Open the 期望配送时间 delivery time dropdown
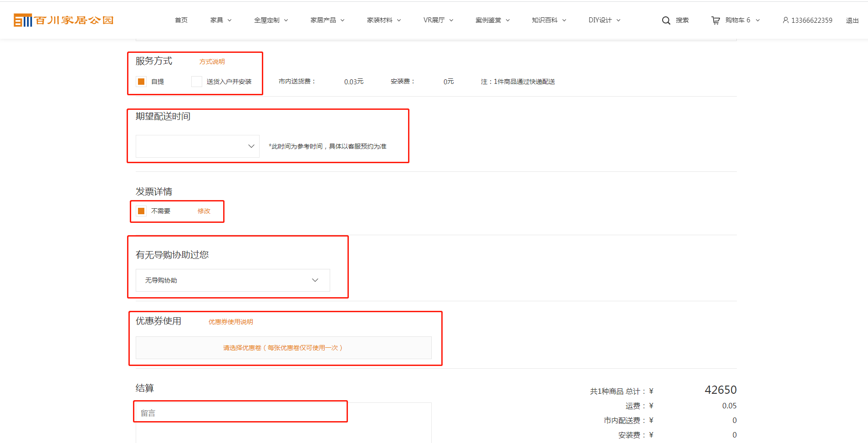Image resolution: width=868 pixels, height=443 pixels. [197, 146]
